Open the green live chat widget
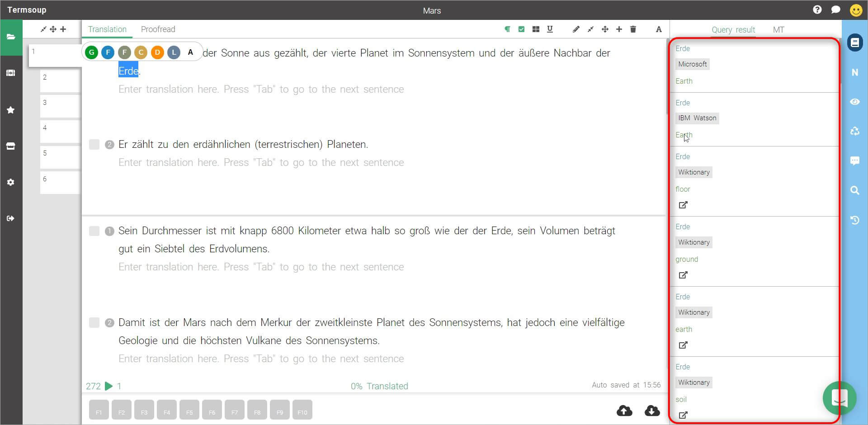 point(840,398)
